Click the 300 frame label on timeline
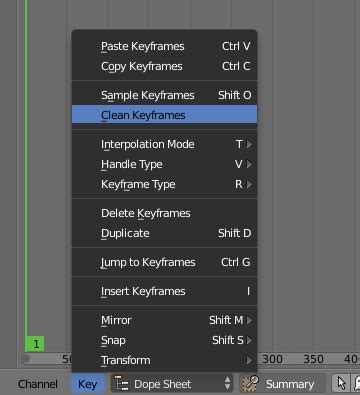 272,359
